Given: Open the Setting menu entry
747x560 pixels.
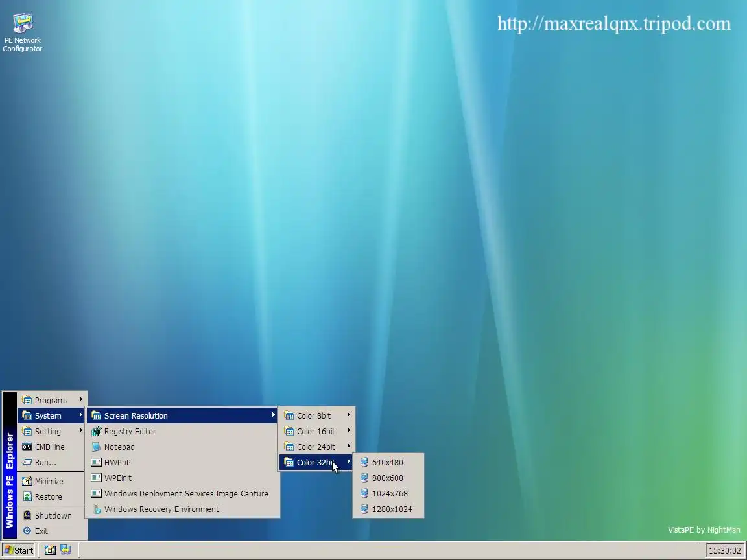Looking at the screenshot, I should click(x=52, y=432).
